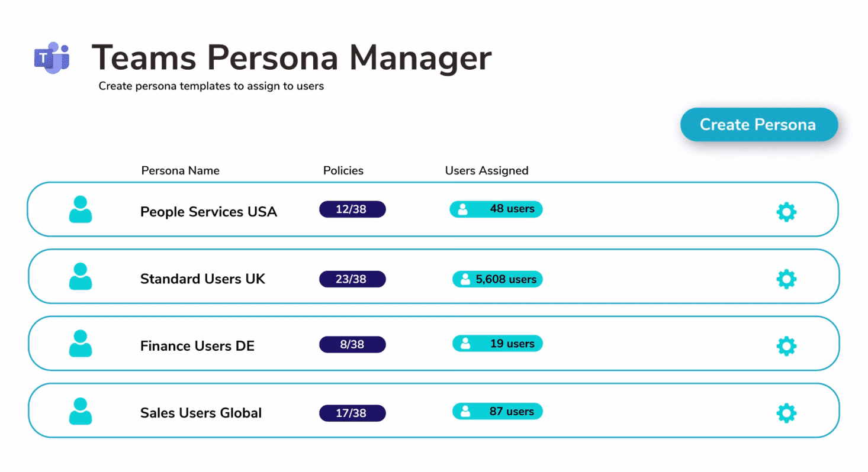Viewport: 868px width, 472px height.
Task: Open settings gear for Standard Users UK
Action: 786,279
